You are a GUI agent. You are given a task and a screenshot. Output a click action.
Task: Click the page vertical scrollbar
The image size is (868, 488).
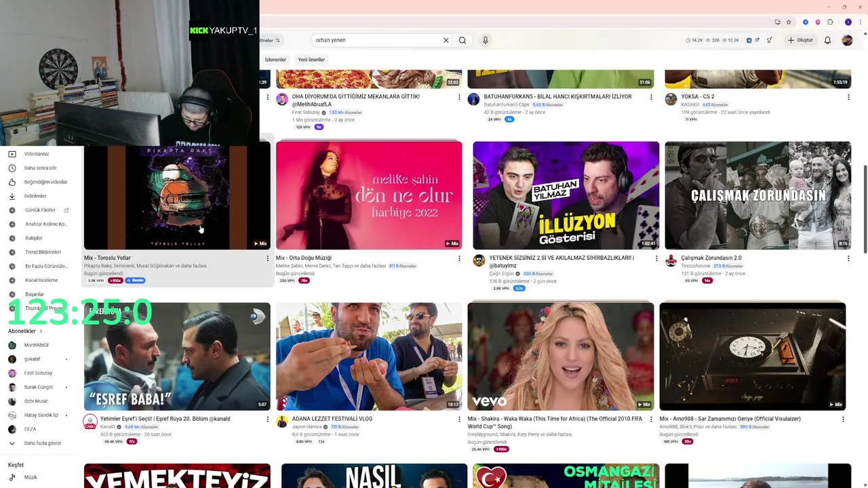(864, 209)
